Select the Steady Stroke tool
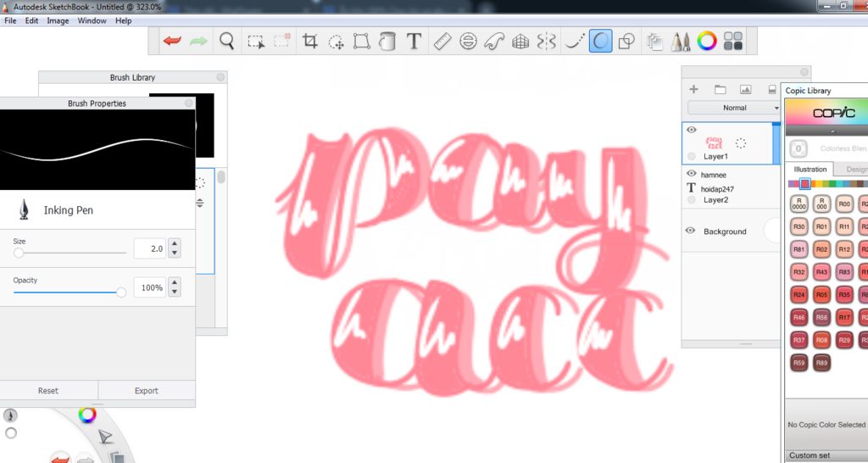868x463 pixels. (575, 41)
